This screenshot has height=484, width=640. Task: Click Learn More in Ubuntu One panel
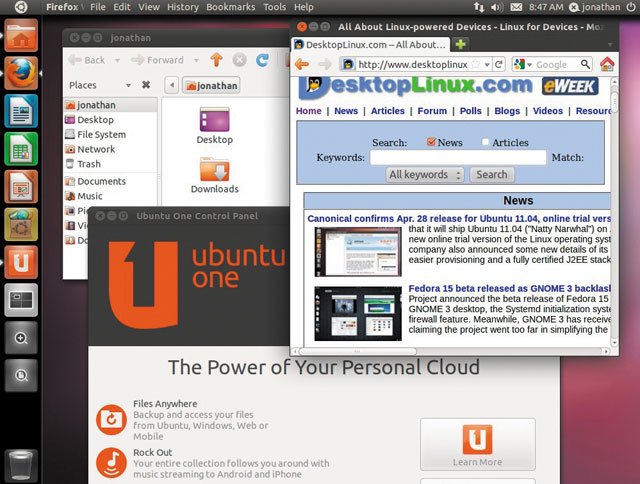tap(478, 444)
